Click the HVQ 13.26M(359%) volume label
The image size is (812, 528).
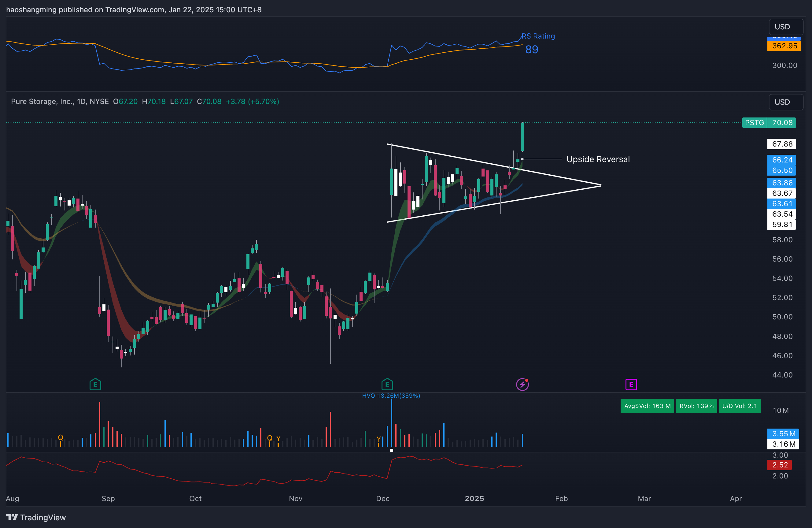point(391,396)
